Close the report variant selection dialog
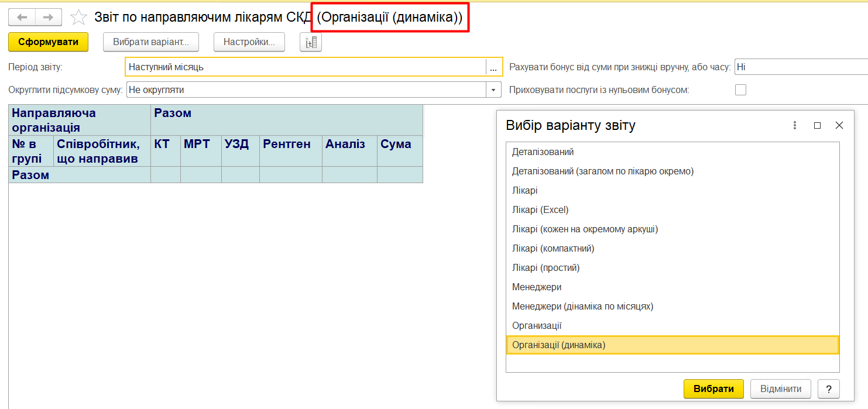This screenshot has height=409, width=868. [x=839, y=125]
